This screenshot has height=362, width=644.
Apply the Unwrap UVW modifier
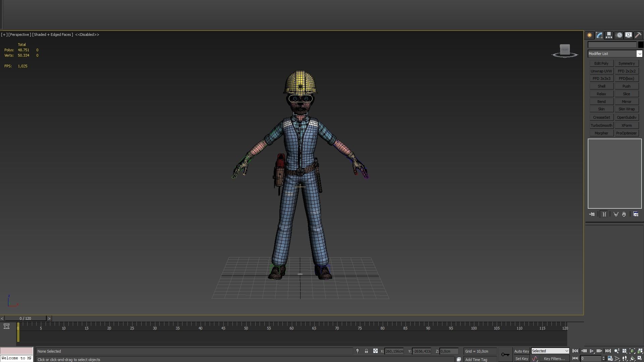click(601, 71)
